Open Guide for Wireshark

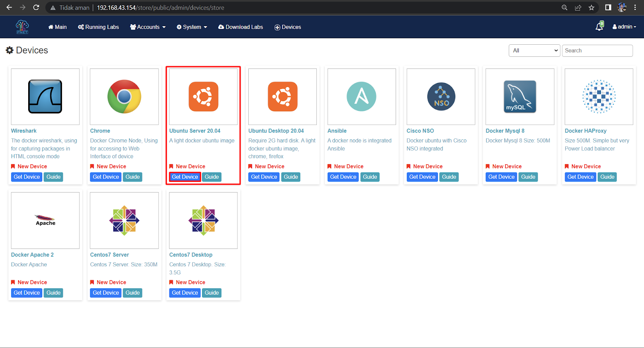click(x=54, y=177)
